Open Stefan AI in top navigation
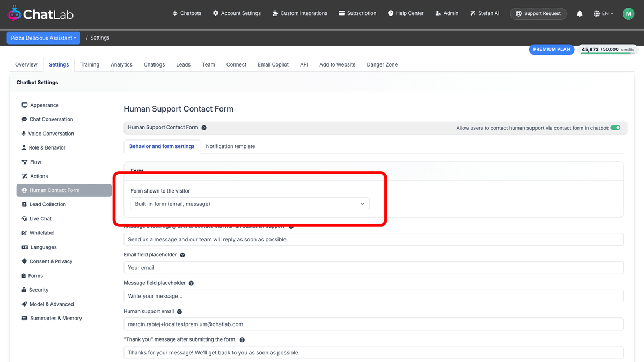The image size is (644, 362). tap(485, 13)
